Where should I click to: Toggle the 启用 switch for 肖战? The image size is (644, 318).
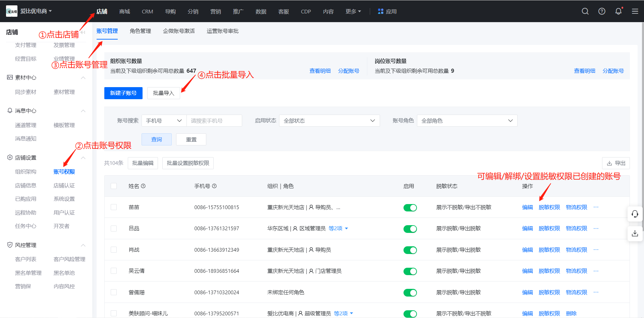pyautogui.click(x=410, y=250)
